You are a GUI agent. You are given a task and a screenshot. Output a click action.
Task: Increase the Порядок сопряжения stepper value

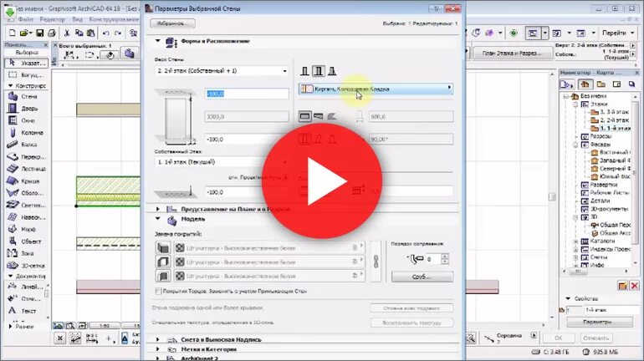coord(445,257)
